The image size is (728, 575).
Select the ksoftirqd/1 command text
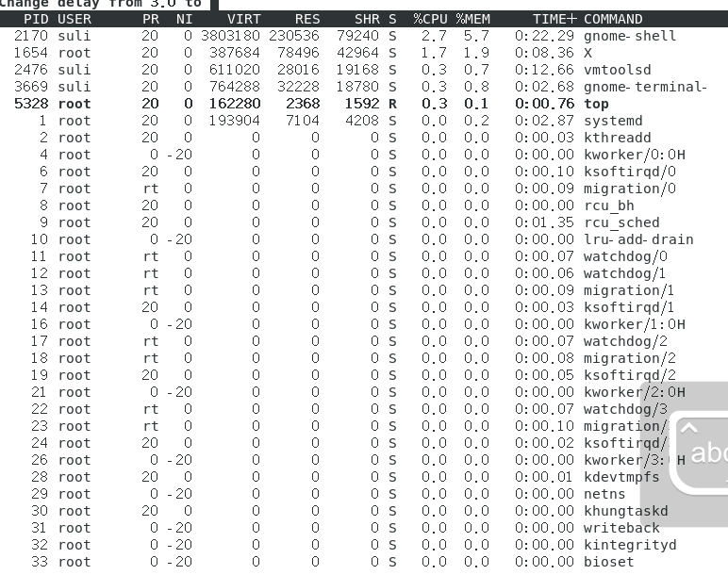(629, 307)
